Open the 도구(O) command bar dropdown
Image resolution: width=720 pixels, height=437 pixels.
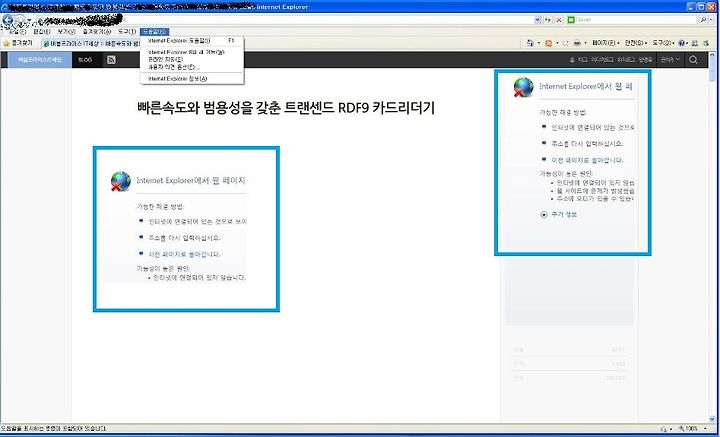tap(664, 43)
